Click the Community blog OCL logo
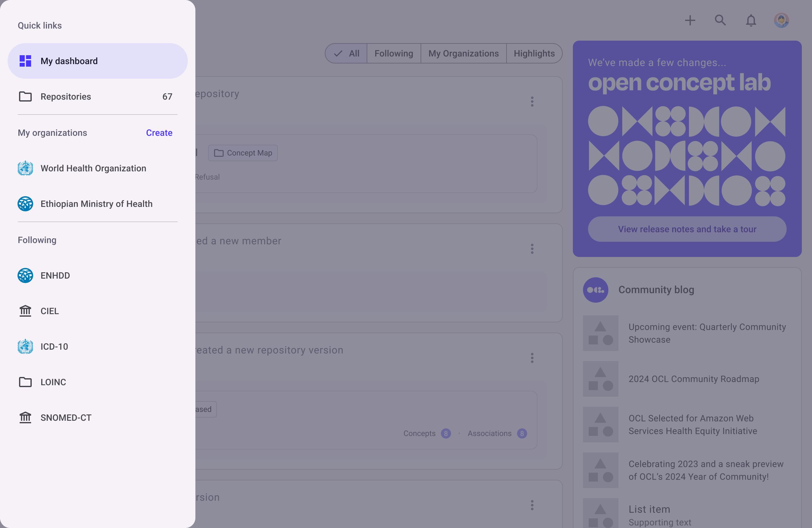Screen dimensions: 812x528 [x=595, y=290]
